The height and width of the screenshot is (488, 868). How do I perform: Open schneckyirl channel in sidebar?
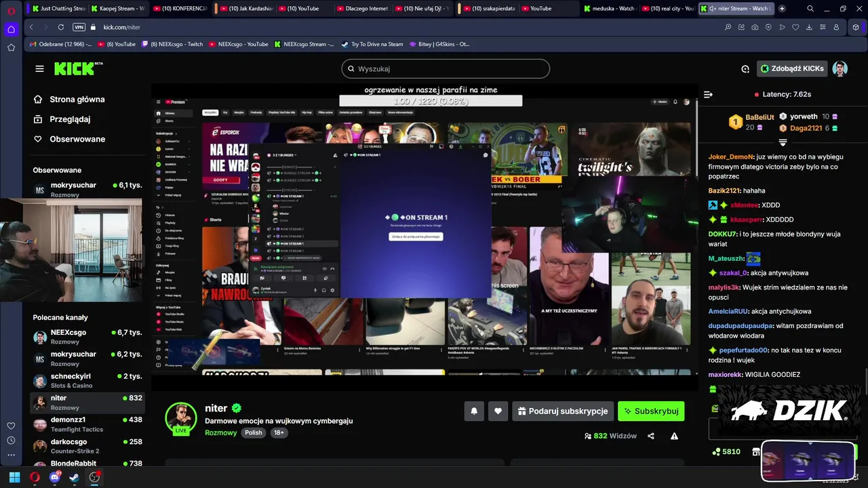click(87, 380)
